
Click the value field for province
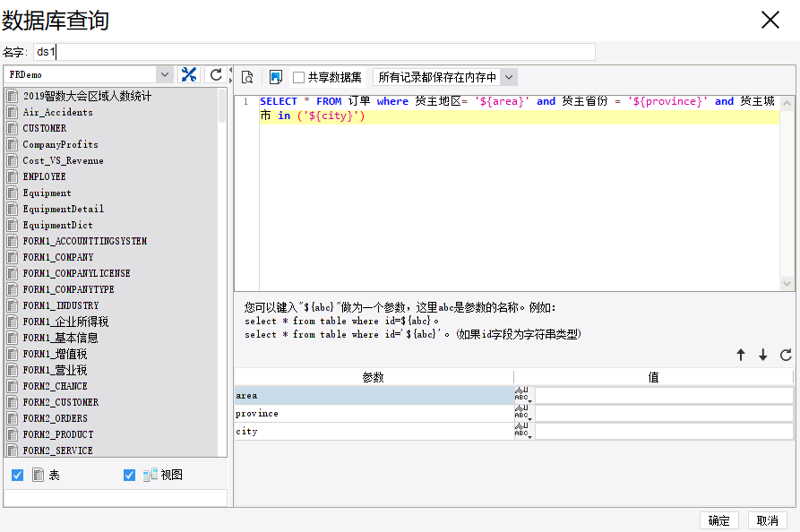pos(664,413)
